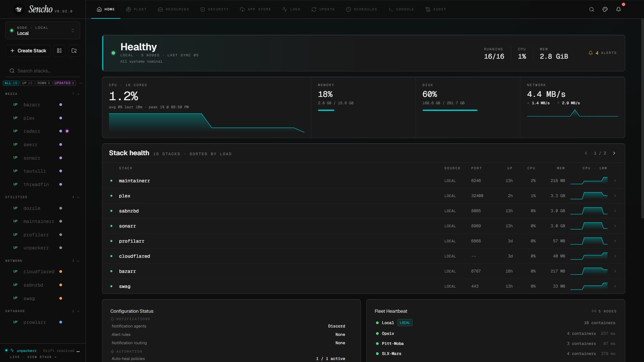Go to previous Stack health page

coord(586,153)
